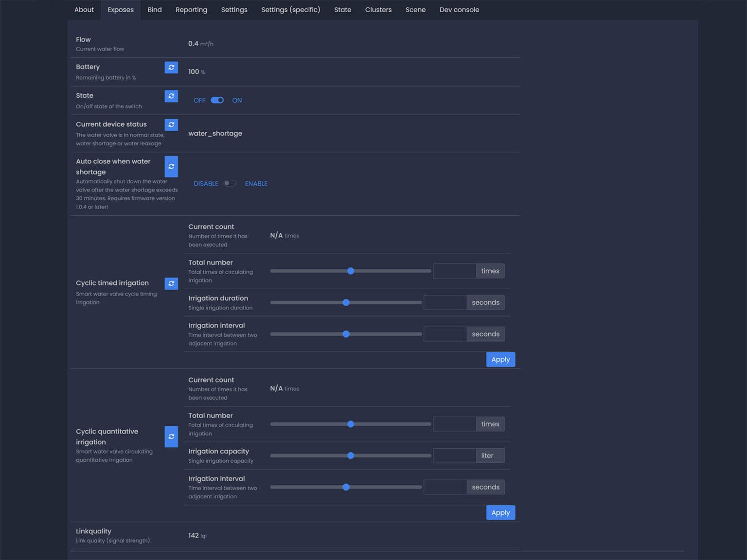This screenshot has height=560, width=747.
Task: Click the Irrigation capacity slider handle
Action: (351, 455)
